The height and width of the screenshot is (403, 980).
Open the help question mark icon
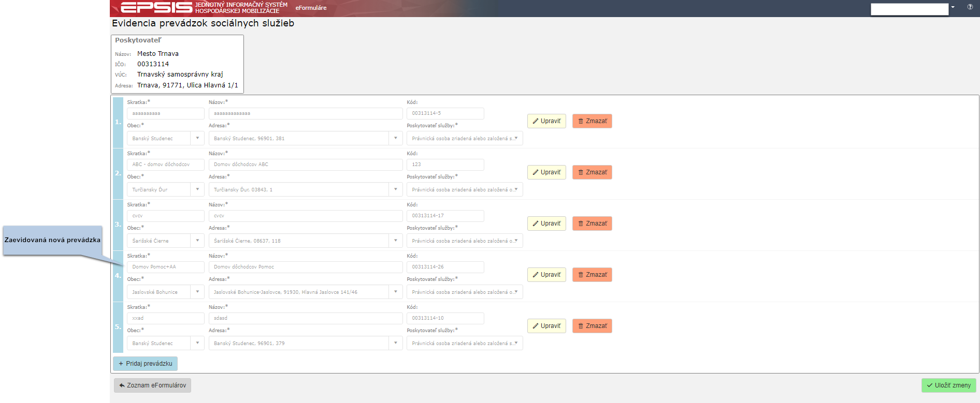970,7
